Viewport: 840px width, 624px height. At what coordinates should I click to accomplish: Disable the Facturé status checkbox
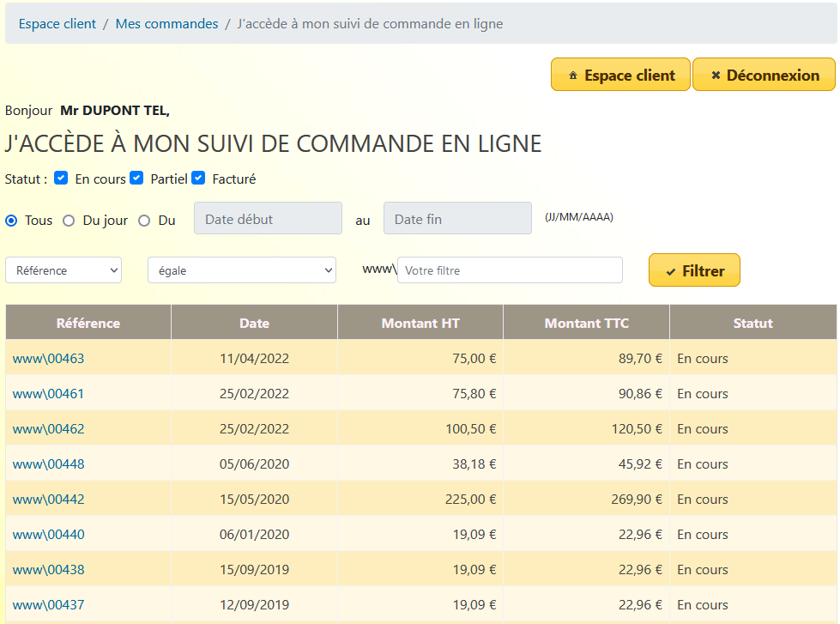click(x=198, y=179)
